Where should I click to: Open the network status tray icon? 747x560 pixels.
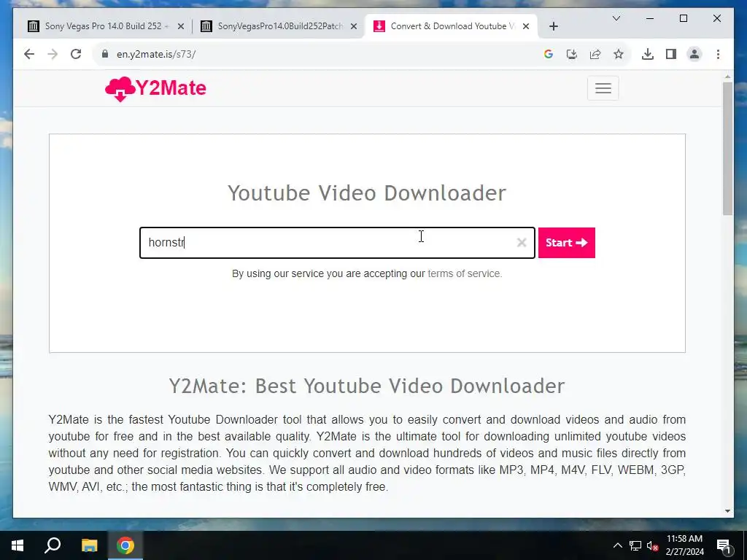pyautogui.click(x=635, y=545)
